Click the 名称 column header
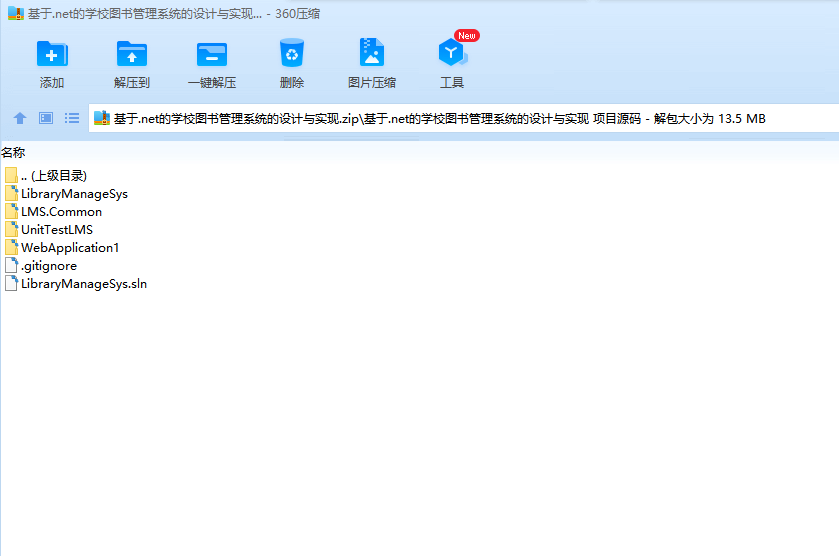 coord(13,153)
